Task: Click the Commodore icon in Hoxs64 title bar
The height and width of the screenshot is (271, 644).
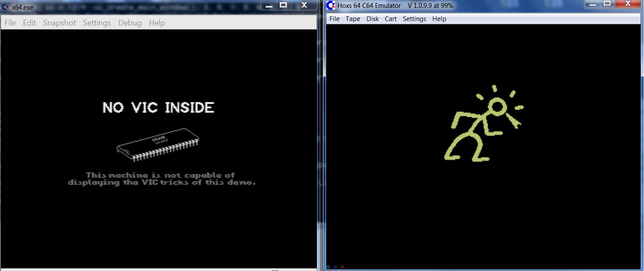Action: click(331, 5)
